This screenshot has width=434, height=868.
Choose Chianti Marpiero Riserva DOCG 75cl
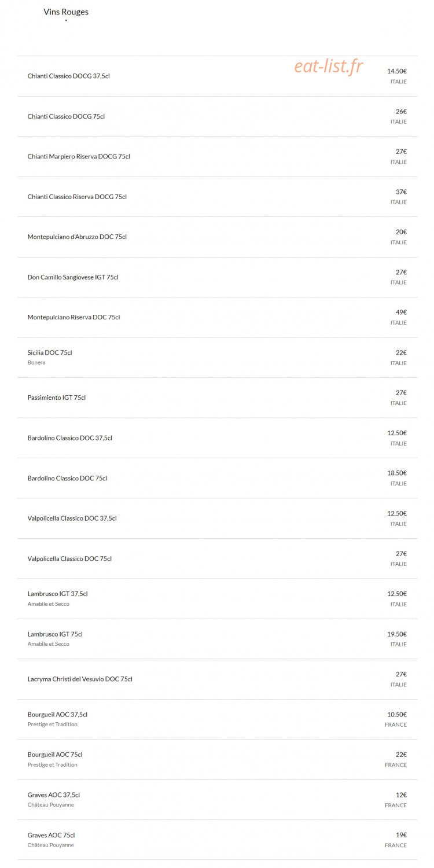pyautogui.click(x=217, y=157)
